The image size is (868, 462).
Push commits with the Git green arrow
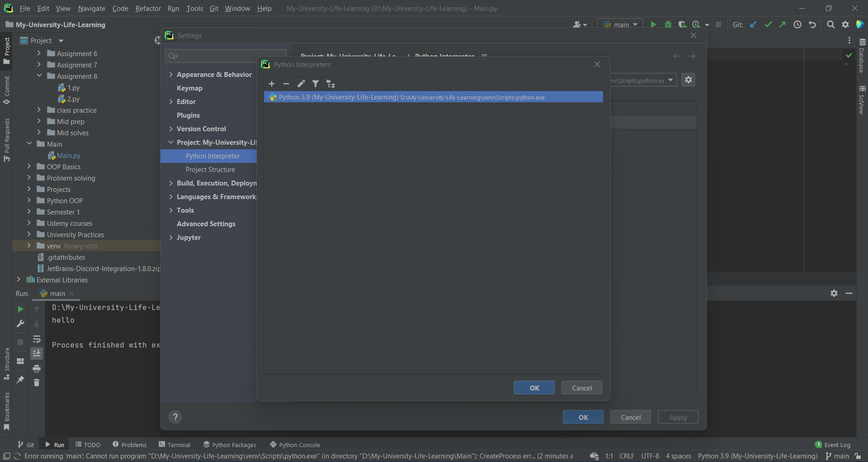click(x=783, y=24)
